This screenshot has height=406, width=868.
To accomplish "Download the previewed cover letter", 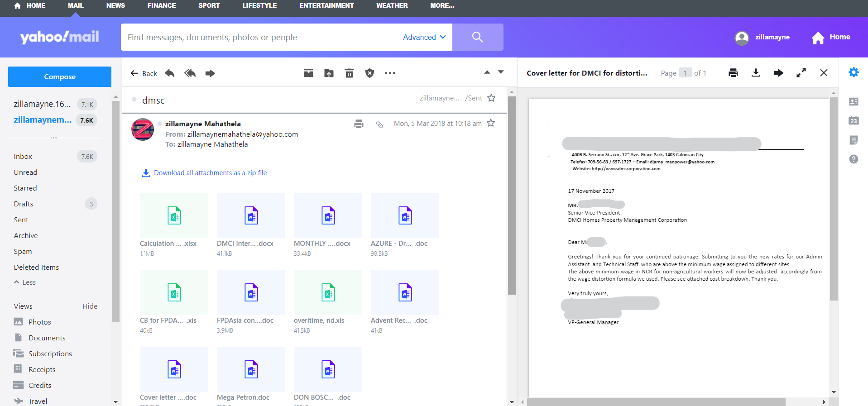I will [756, 73].
